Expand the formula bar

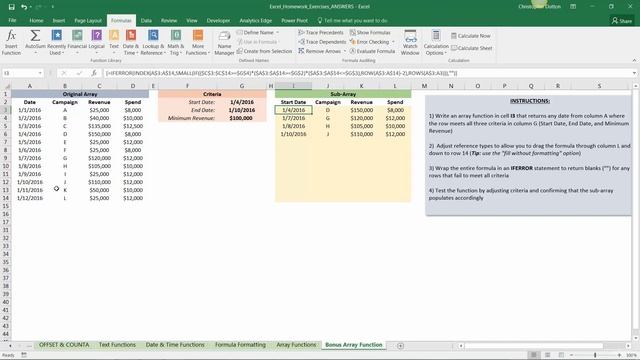click(634, 73)
